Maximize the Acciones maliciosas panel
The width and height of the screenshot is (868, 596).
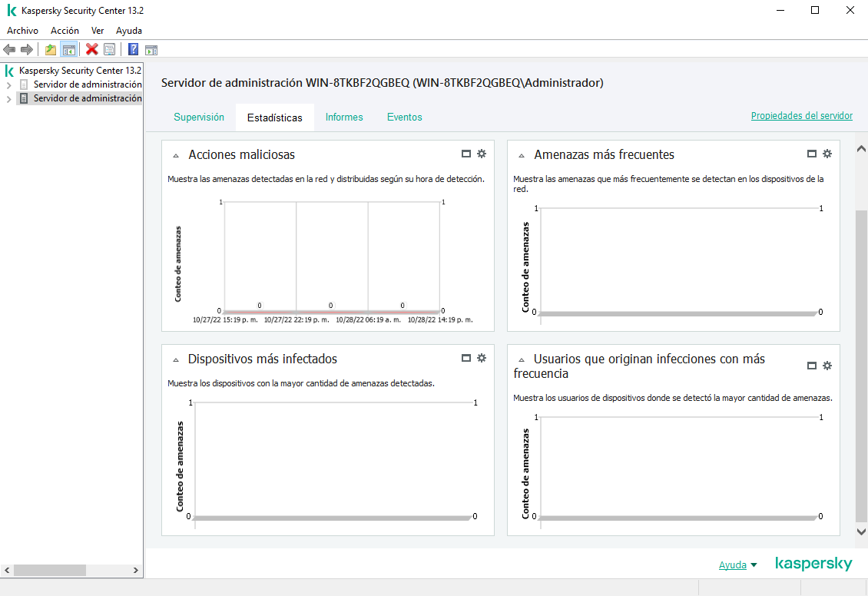tap(466, 154)
